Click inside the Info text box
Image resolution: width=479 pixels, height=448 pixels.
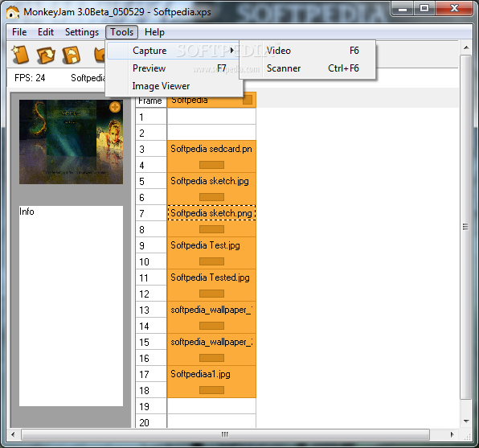pyautogui.click(x=72, y=306)
